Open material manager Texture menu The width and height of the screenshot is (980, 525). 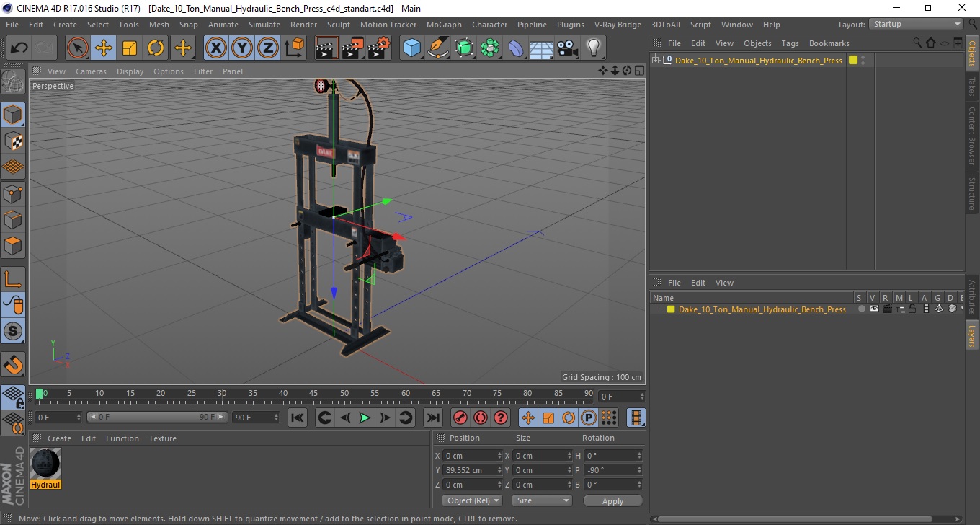tap(162, 438)
